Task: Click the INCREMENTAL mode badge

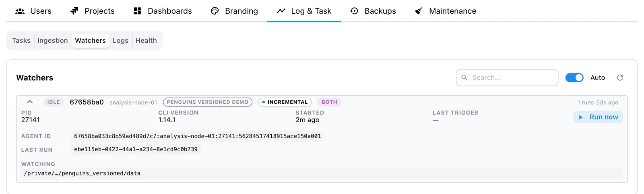Action: (285, 102)
